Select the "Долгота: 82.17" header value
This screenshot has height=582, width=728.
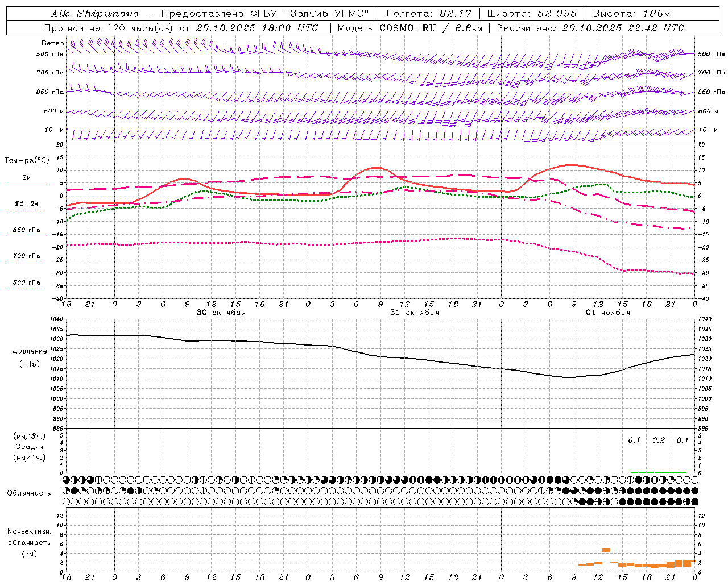[x=428, y=14]
